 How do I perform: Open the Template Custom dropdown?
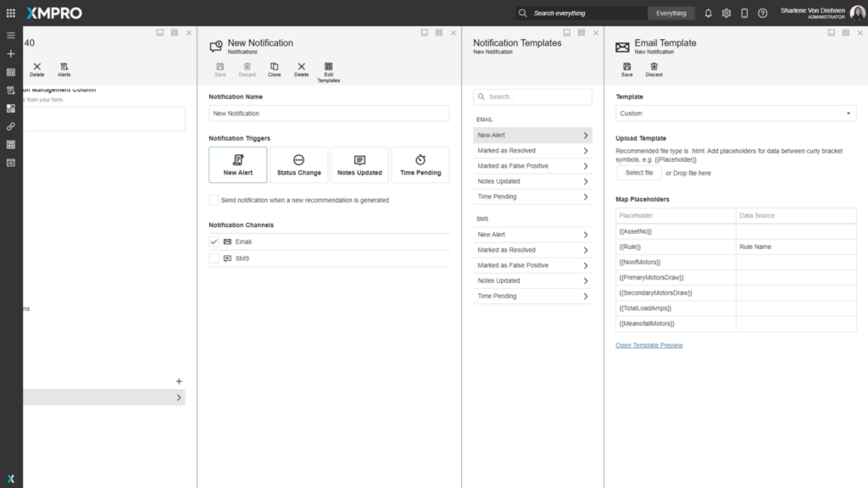coord(735,114)
